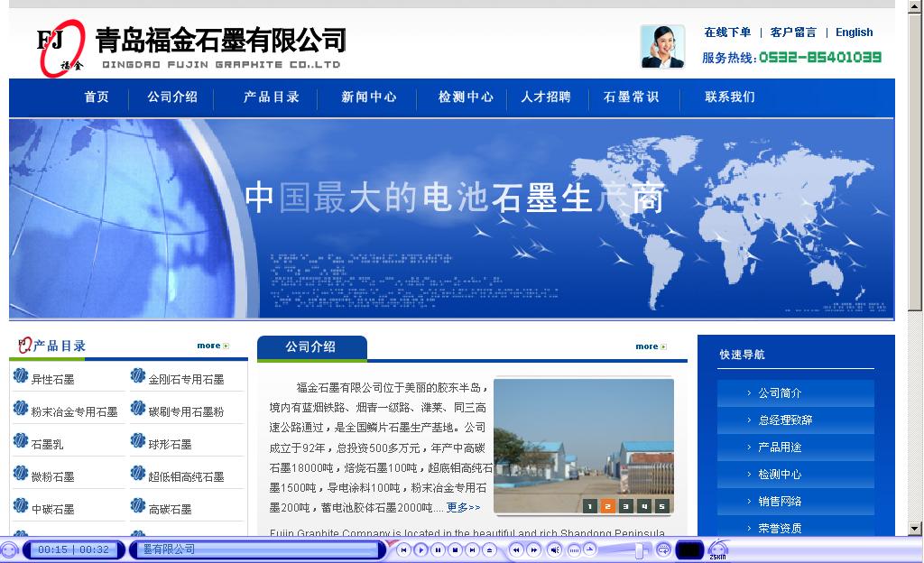
Task: Open the 粉末冶金专用石墨 product link
Action: coord(74,411)
